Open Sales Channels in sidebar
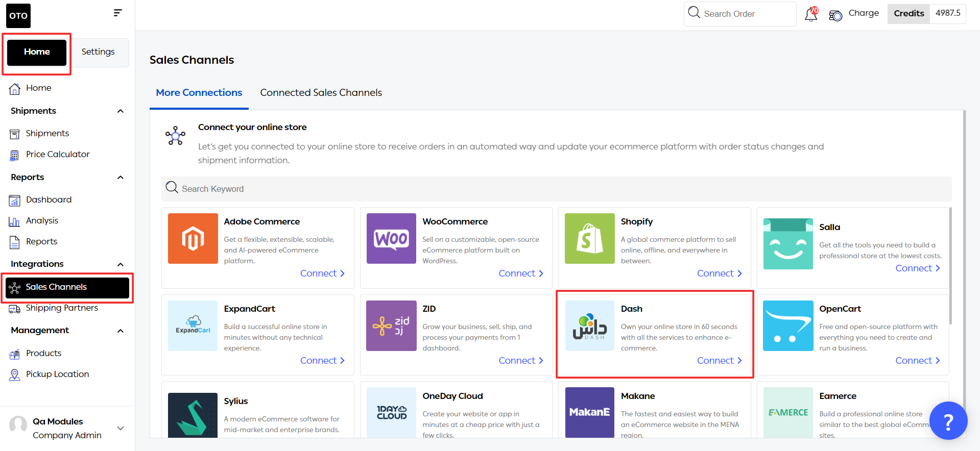Image resolution: width=980 pixels, height=451 pixels. (67, 288)
